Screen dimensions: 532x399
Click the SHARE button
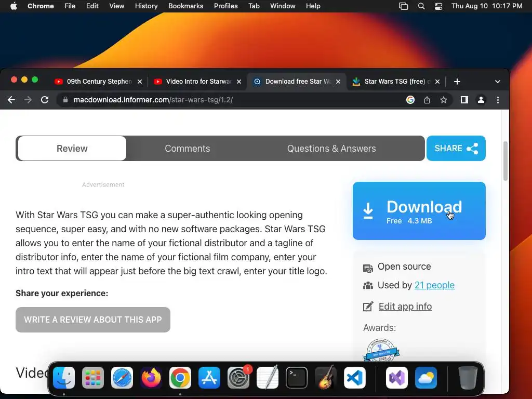[x=456, y=148]
